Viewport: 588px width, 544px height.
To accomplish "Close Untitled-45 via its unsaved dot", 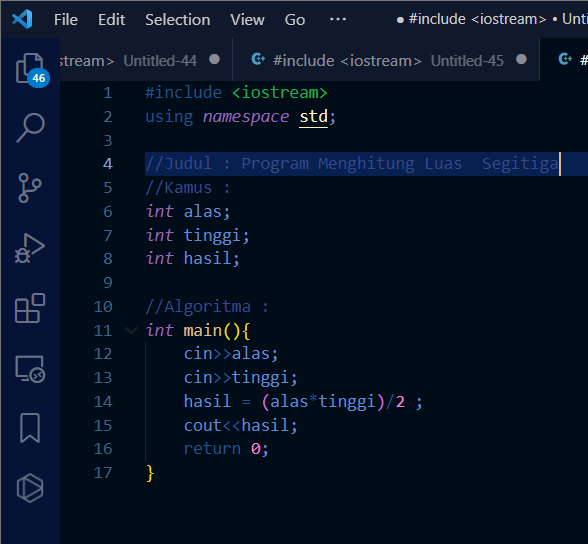I will pos(521,59).
